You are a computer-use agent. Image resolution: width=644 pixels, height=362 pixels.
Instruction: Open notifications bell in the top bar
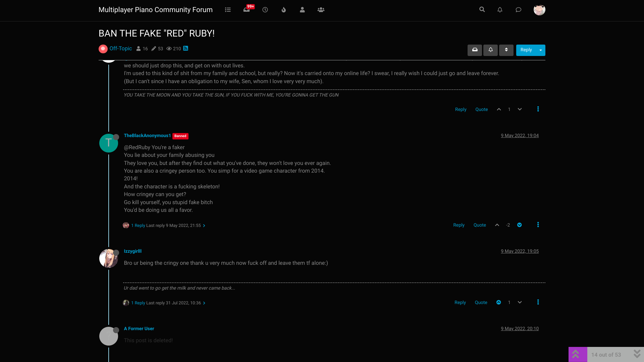[500, 10]
